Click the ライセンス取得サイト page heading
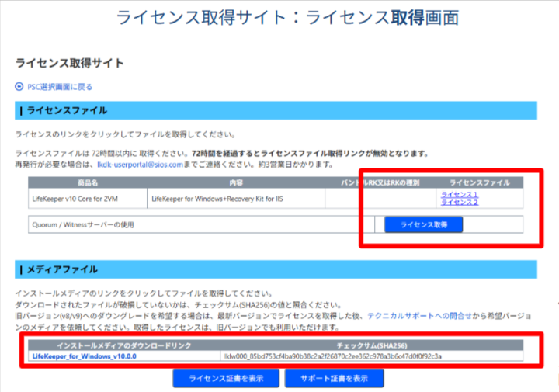 pyautogui.click(x=70, y=63)
